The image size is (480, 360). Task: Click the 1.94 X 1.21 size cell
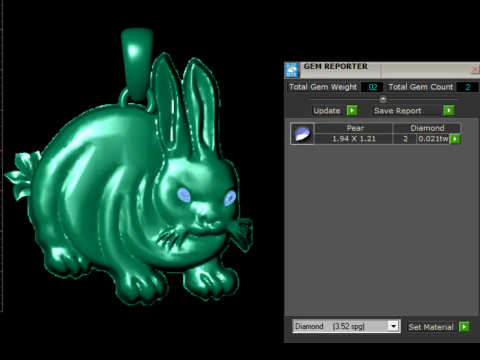(x=354, y=139)
